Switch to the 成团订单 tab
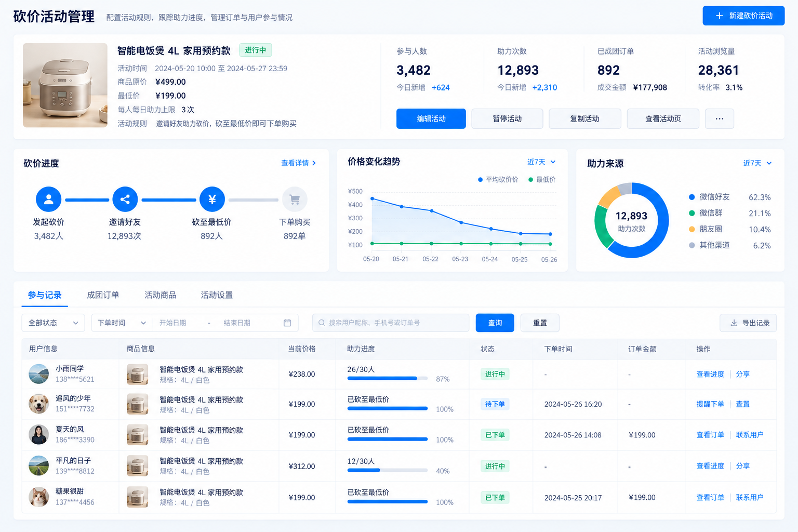Screen dimensions: 798x532 103,295
